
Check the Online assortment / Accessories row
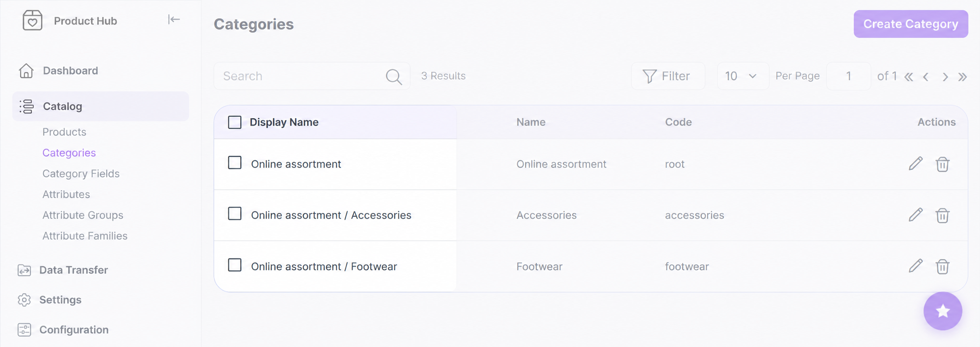(x=235, y=214)
